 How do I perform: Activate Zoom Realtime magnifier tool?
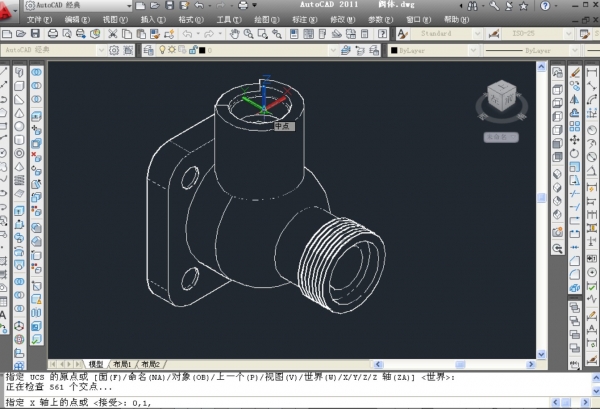[x=248, y=34]
